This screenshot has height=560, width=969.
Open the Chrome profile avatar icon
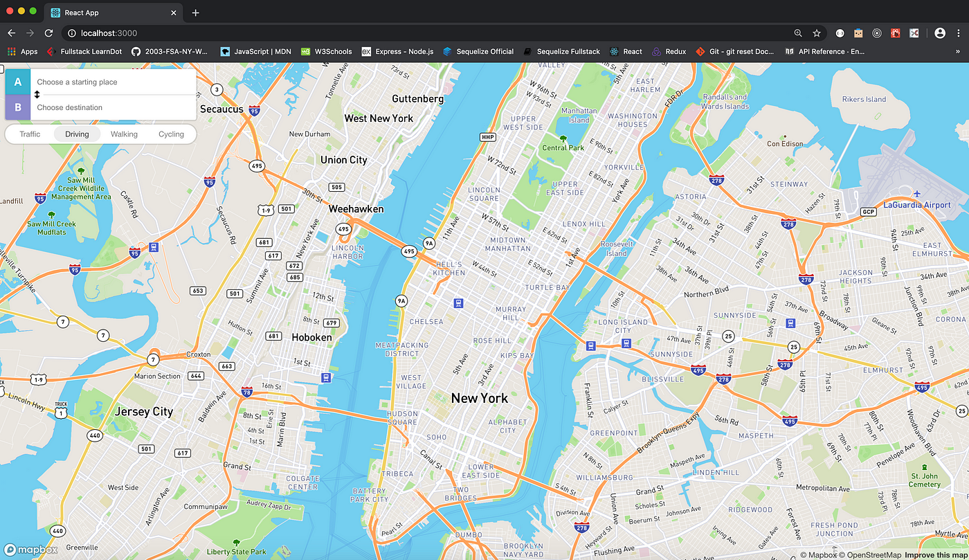[940, 33]
